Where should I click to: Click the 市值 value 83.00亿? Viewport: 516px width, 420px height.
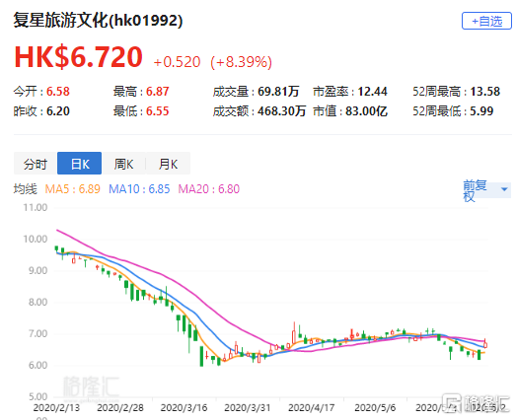click(366, 111)
